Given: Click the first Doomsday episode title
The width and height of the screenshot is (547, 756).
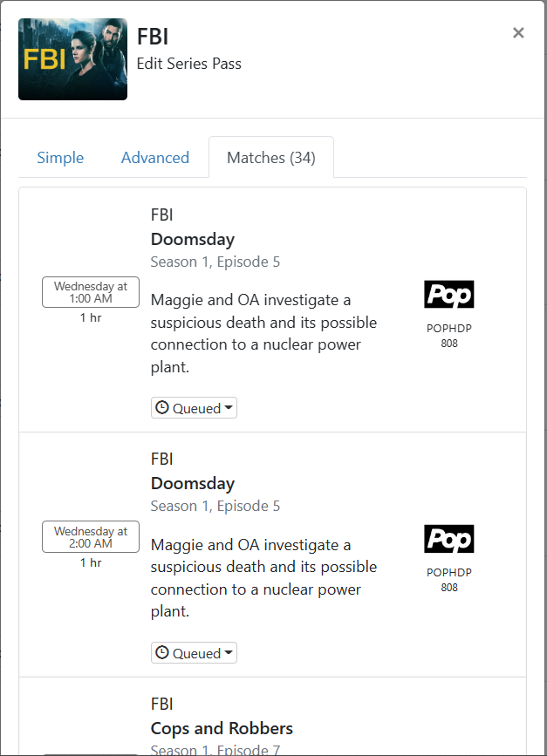Looking at the screenshot, I should 192,239.
